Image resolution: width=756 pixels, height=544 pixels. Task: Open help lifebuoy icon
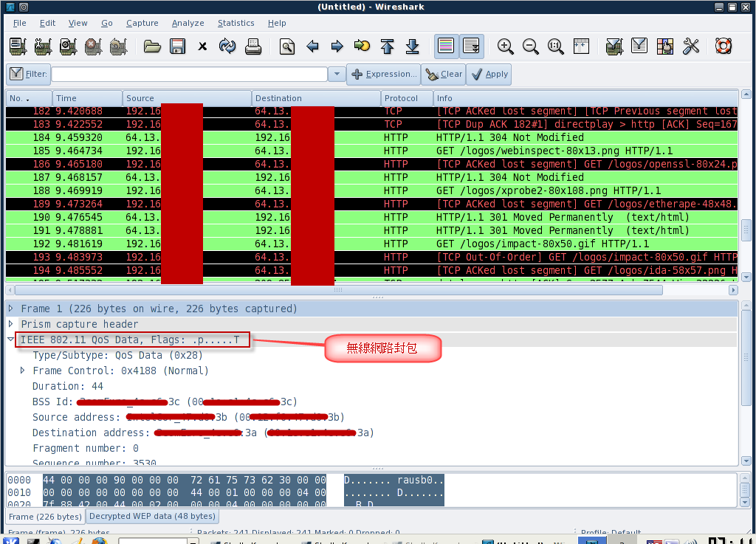pos(724,47)
